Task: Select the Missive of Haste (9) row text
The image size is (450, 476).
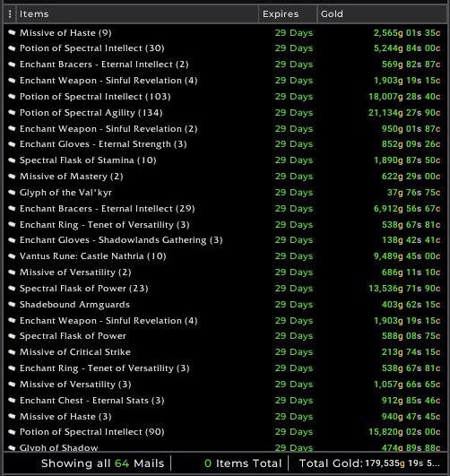Action: click(x=65, y=33)
